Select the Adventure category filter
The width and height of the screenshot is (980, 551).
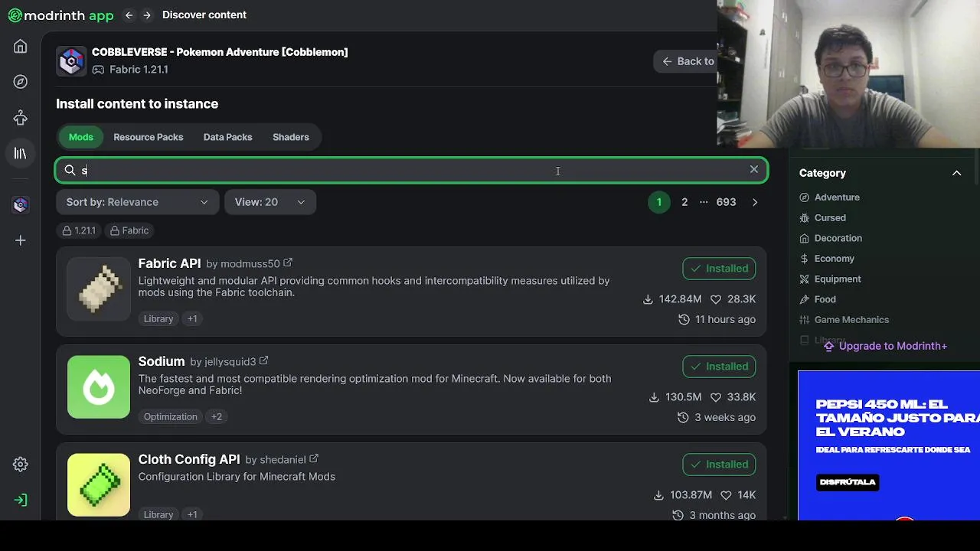tap(829, 197)
